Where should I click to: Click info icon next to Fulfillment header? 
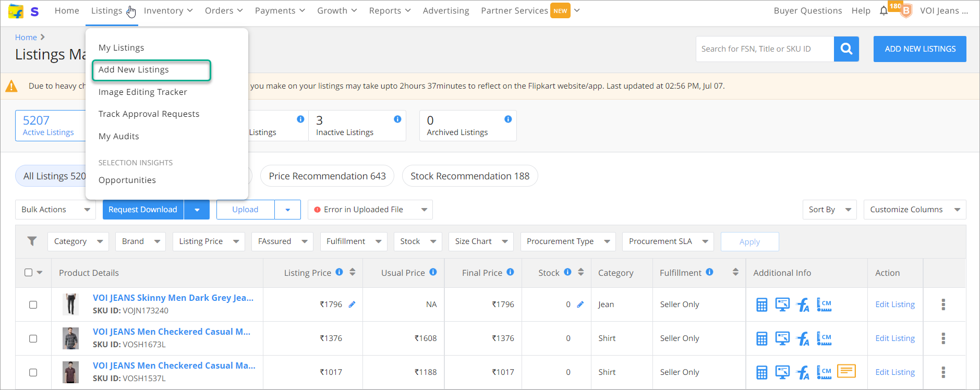709,272
